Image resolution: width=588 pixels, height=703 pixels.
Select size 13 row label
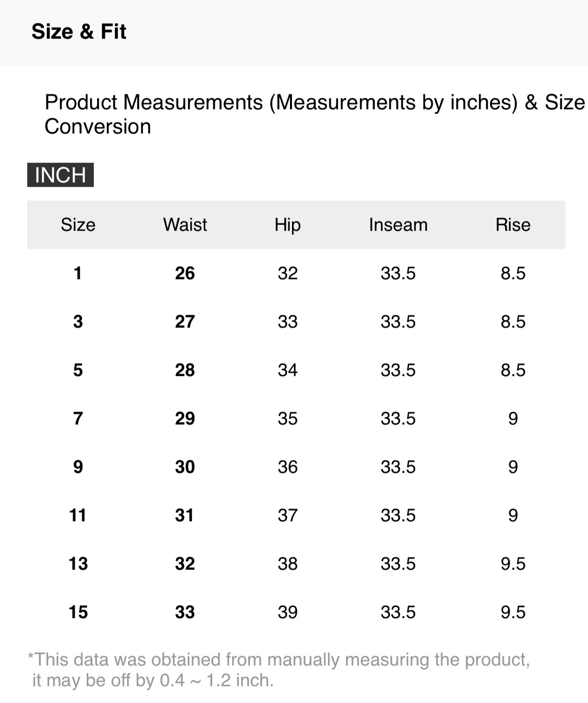point(78,564)
